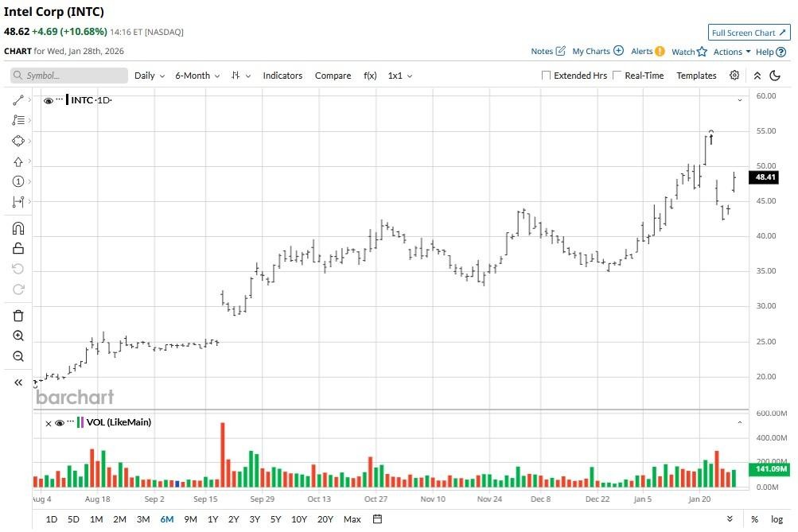The image size is (798, 532).
Task: Open Notes editor
Action: (548, 51)
